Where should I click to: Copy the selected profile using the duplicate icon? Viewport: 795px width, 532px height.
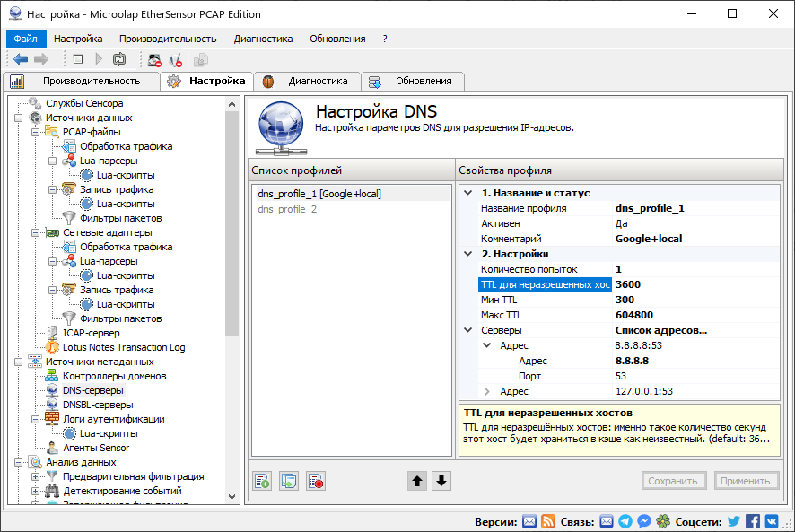[288, 481]
